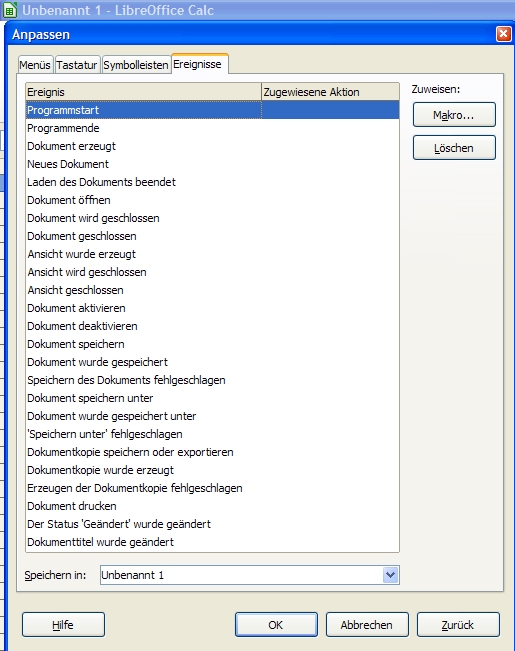Click the Makro... assign button

(x=454, y=115)
